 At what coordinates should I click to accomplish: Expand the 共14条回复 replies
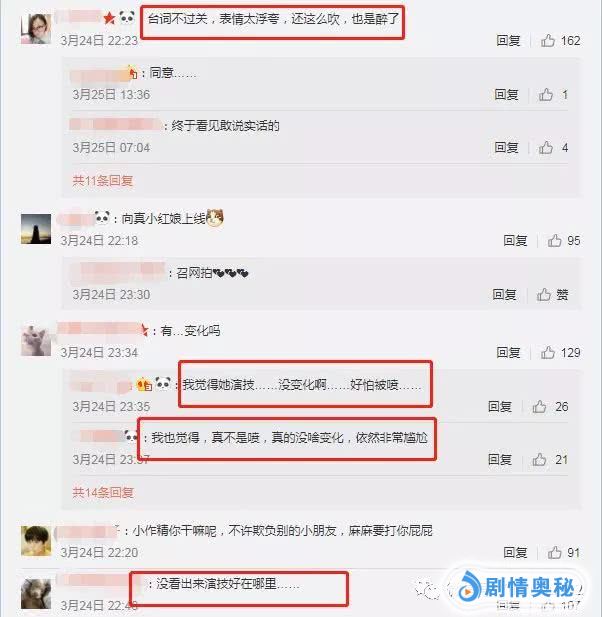pos(103,492)
